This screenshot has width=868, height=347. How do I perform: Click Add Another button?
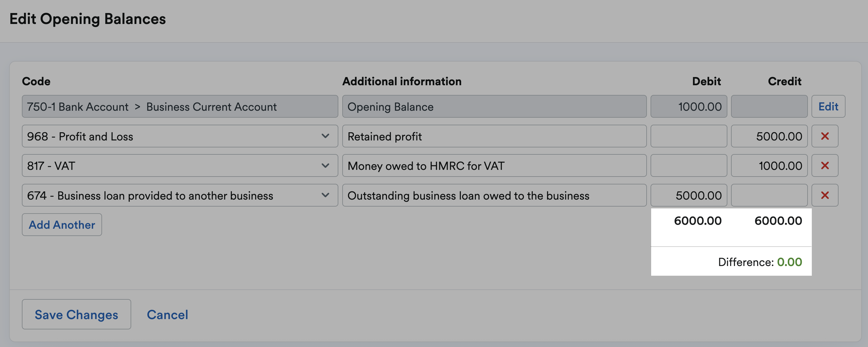[x=62, y=224]
